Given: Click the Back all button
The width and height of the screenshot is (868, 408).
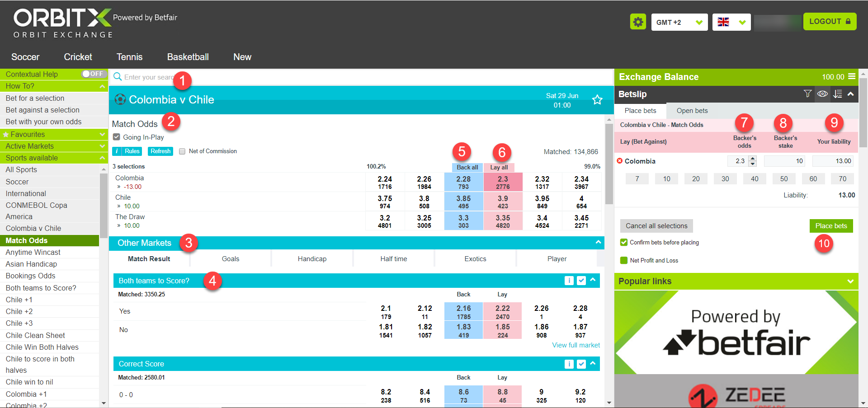Looking at the screenshot, I should (467, 167).
